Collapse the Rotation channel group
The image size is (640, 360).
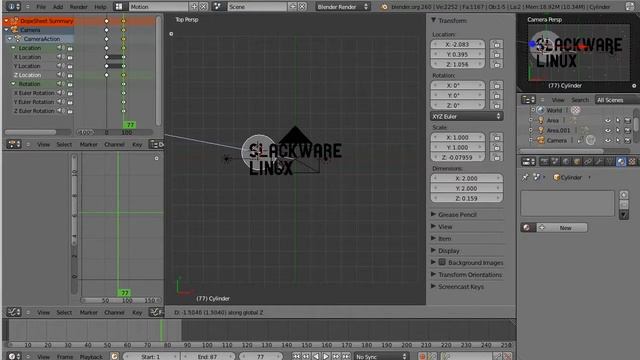[x=13, y=84]
